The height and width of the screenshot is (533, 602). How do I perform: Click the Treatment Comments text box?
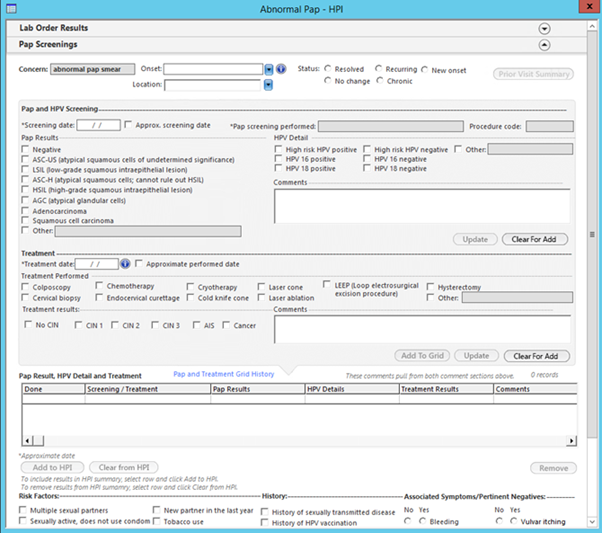click(x=422, y=329)
